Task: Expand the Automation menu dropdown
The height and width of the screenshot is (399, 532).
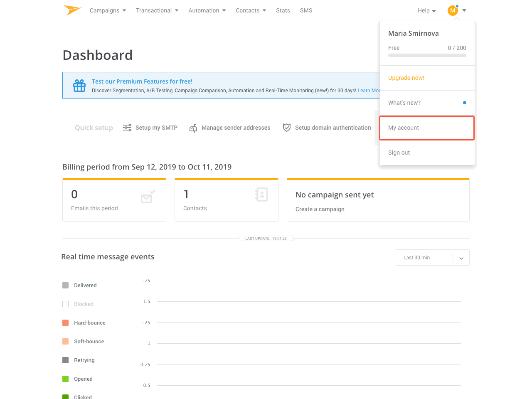Action: coord(207,10)
